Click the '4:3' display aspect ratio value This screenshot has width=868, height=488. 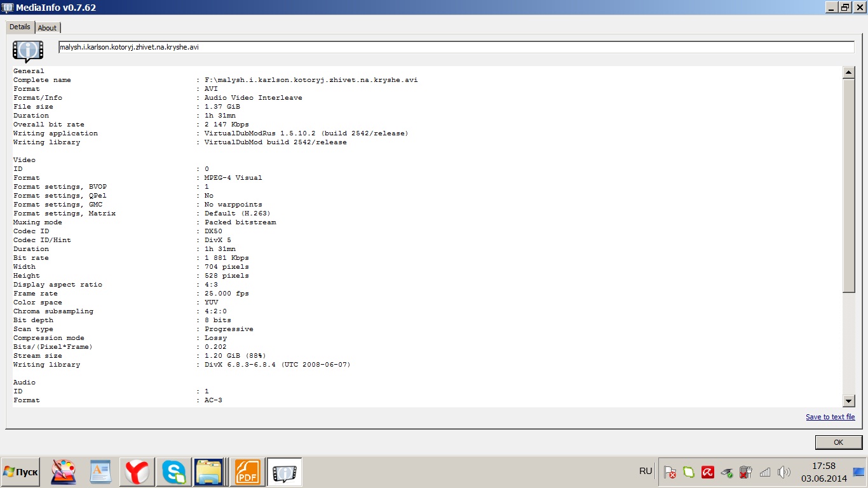click(x=211, y=285)
